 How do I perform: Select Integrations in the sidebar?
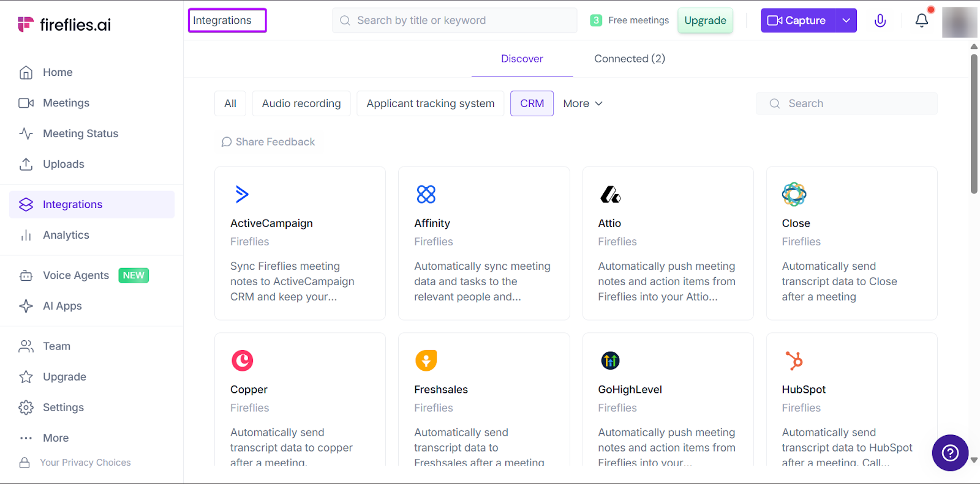(x=92, y=204)
